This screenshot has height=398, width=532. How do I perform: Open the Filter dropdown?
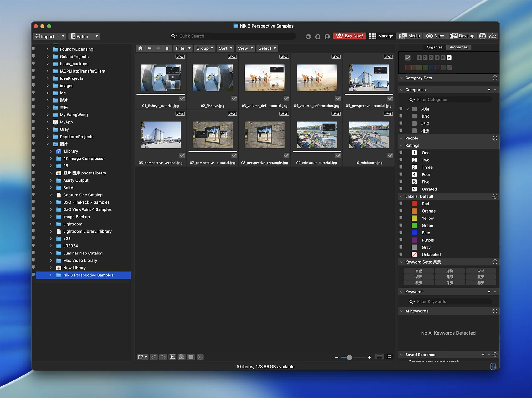point(183,48)
